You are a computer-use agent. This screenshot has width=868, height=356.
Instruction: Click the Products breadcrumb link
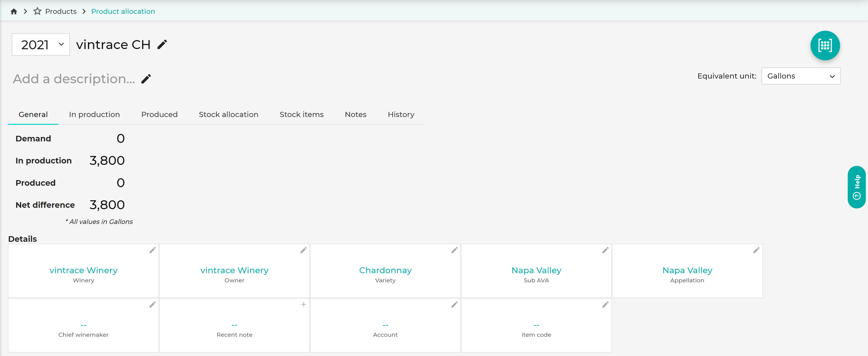[61, 11]
